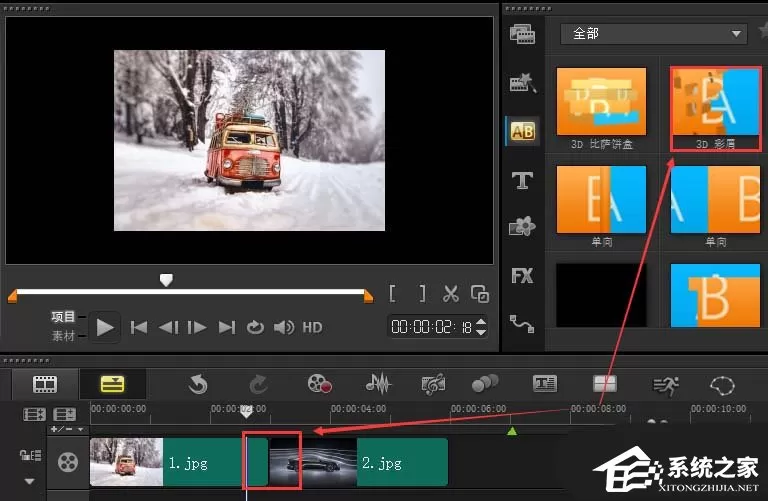Open the Media library panel

point(522,34)
